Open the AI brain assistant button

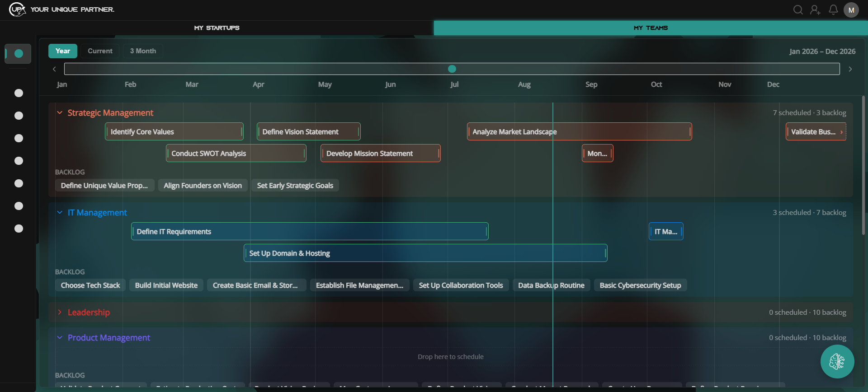click(837, 361)
